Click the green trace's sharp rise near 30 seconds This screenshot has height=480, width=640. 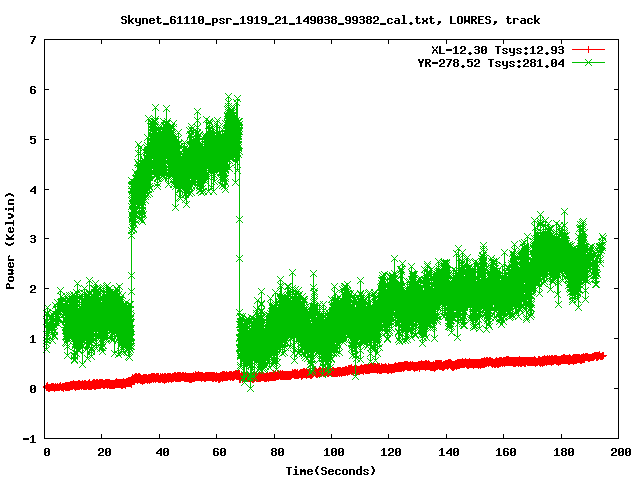pyautogui.click(x=131, y=260)
